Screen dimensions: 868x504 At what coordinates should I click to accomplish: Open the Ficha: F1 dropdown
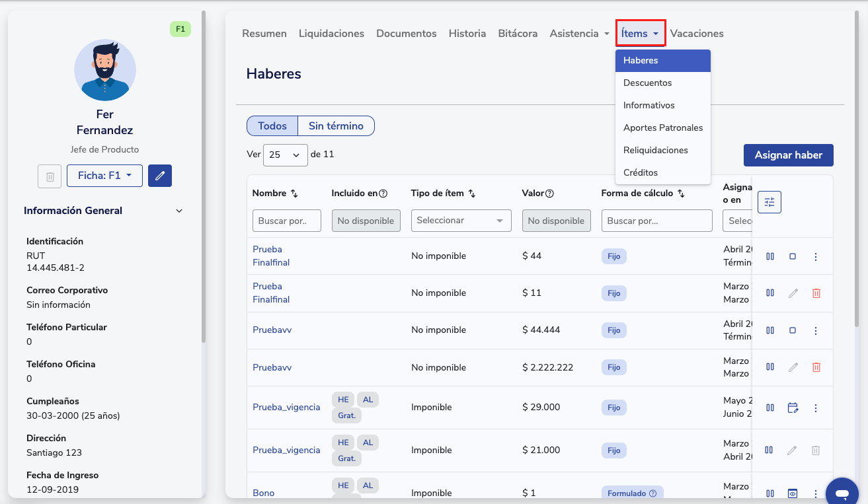coord(104,176)
